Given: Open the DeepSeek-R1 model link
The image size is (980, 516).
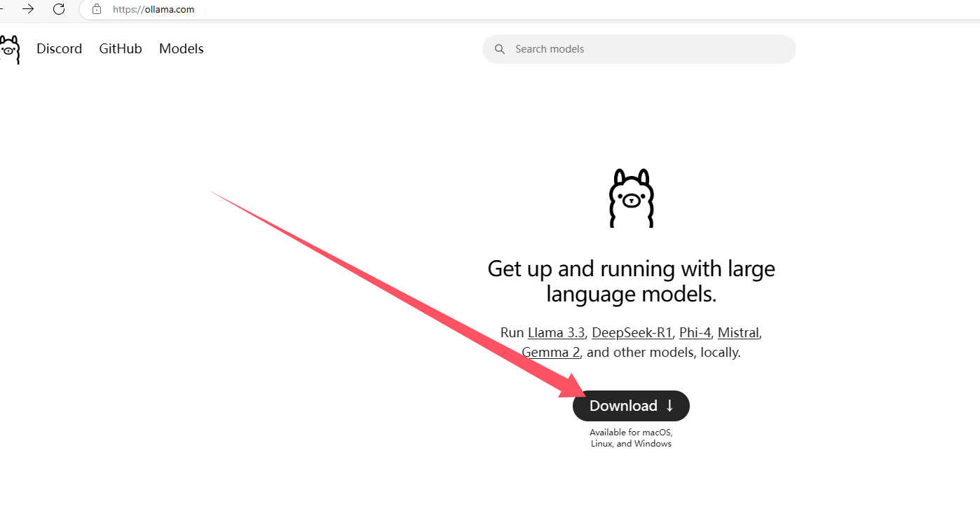Looking at the screenshot, I should click(x=632, y=332).
